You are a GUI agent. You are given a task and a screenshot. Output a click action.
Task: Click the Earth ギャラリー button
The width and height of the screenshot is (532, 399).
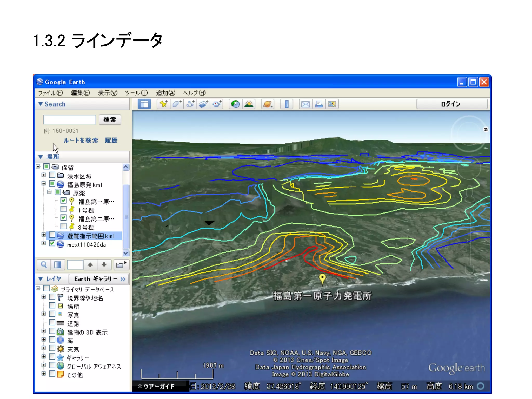point(99,279)
